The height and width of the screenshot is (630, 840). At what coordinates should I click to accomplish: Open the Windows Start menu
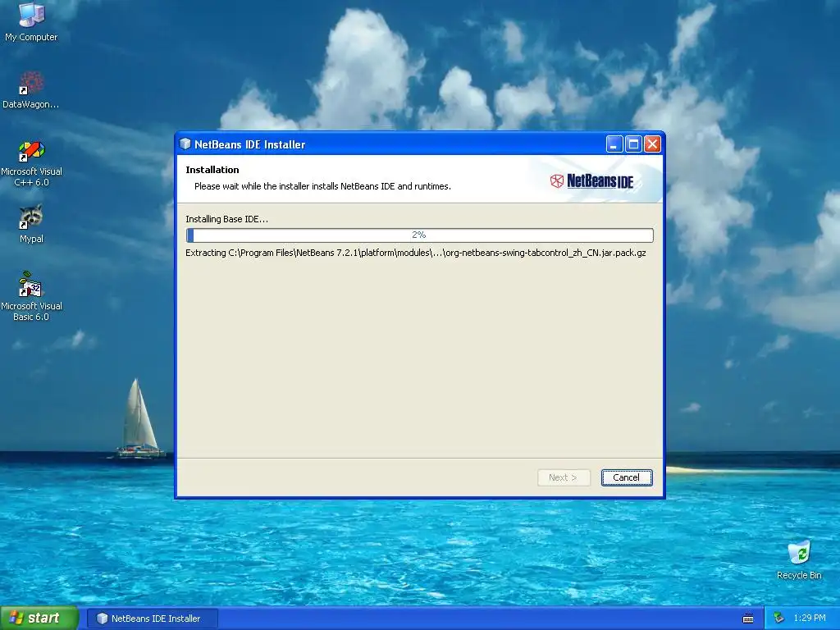39,619
